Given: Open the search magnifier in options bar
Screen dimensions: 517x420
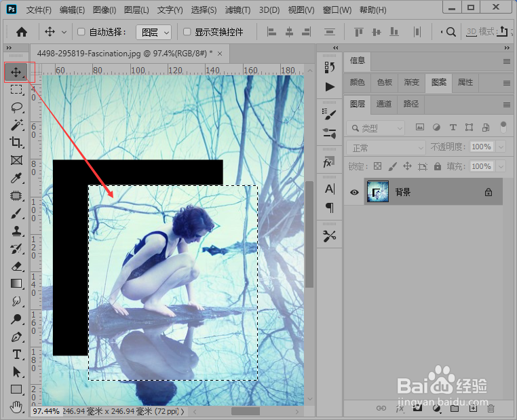Looking at the screenshot, I should [451, 32].
